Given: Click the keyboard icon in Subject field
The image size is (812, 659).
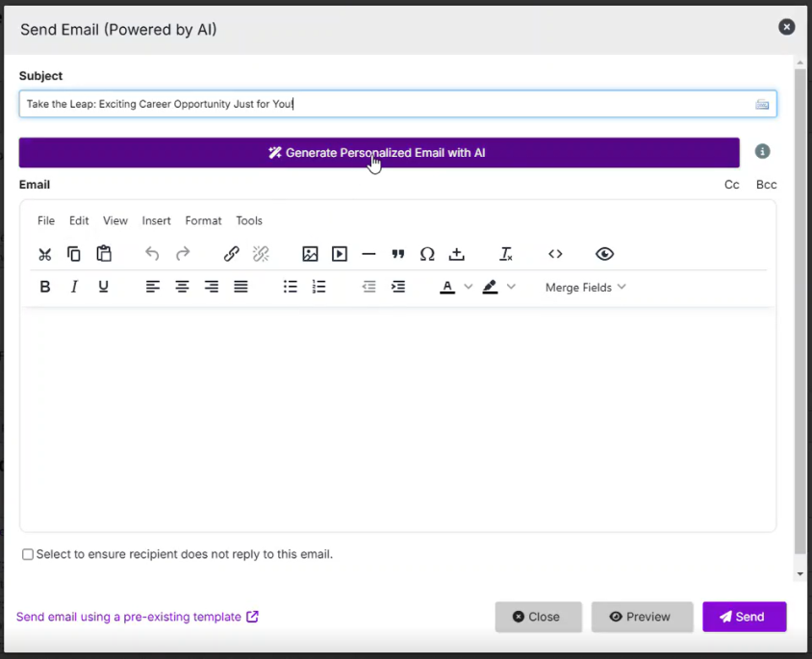Looking at the screenshot, I should pyautogui.click(x=762, y=105).
